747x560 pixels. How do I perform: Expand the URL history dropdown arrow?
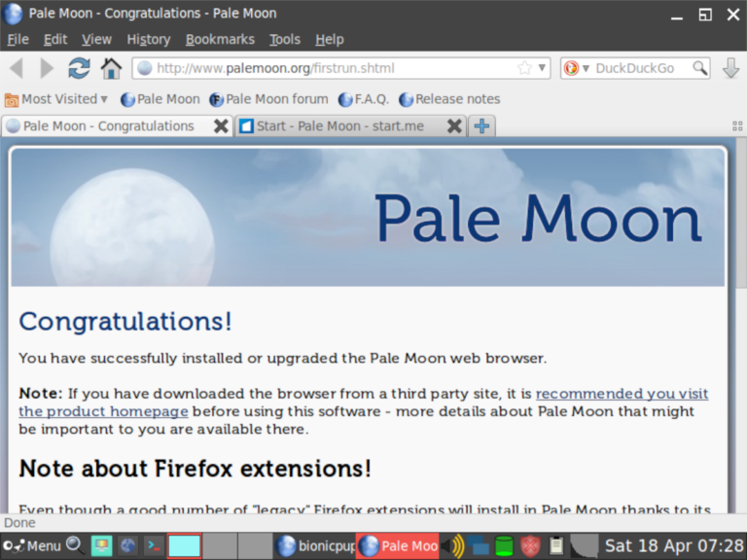pos(543,68)
